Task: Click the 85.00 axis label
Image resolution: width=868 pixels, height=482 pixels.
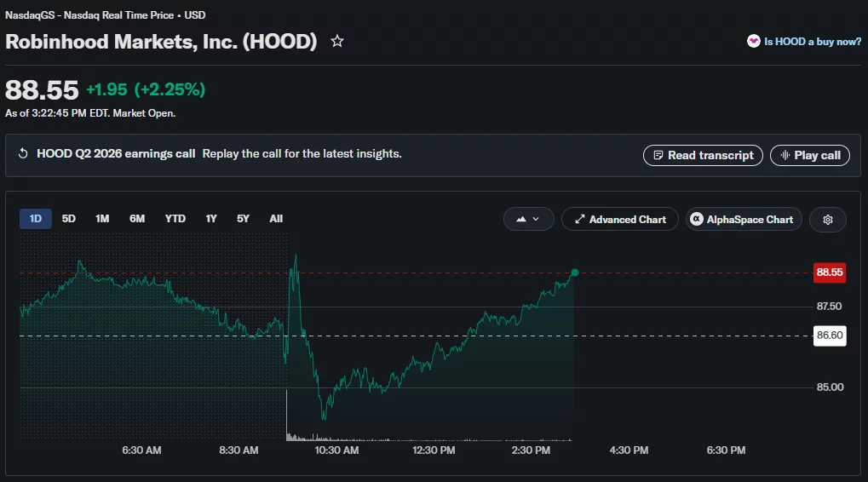Action: pyautogui.click(x=830, y=387)
